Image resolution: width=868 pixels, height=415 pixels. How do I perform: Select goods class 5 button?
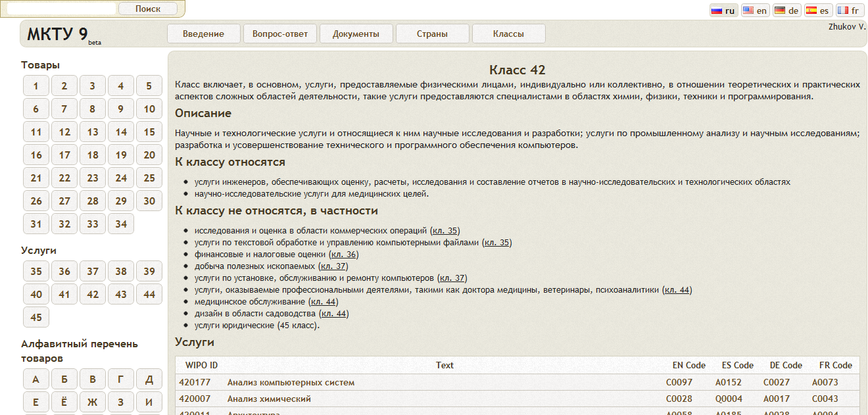tap(149, 85)
